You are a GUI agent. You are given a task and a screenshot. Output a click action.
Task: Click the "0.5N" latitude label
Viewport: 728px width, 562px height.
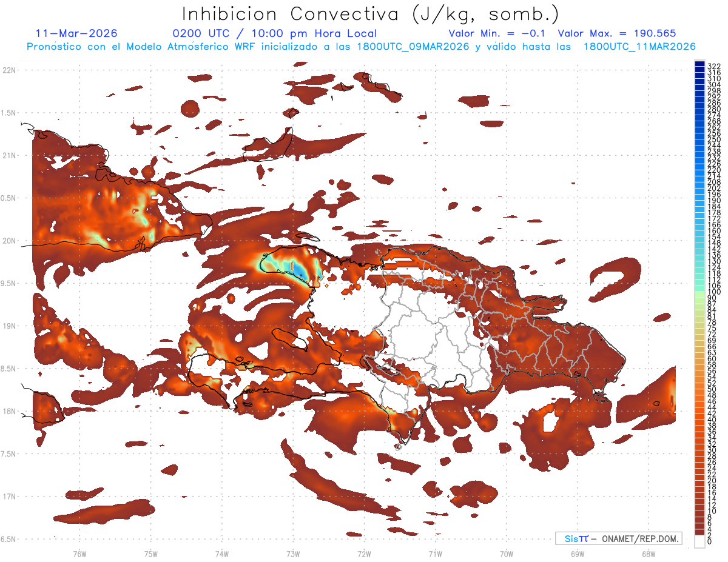8,198
